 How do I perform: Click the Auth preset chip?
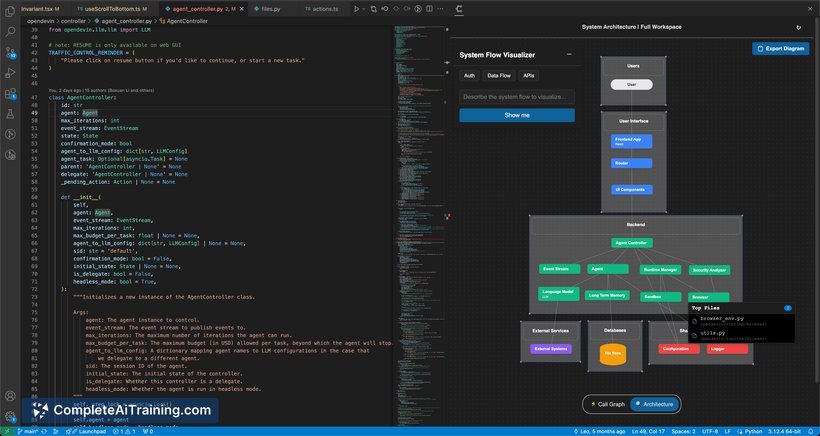point(469,75)
